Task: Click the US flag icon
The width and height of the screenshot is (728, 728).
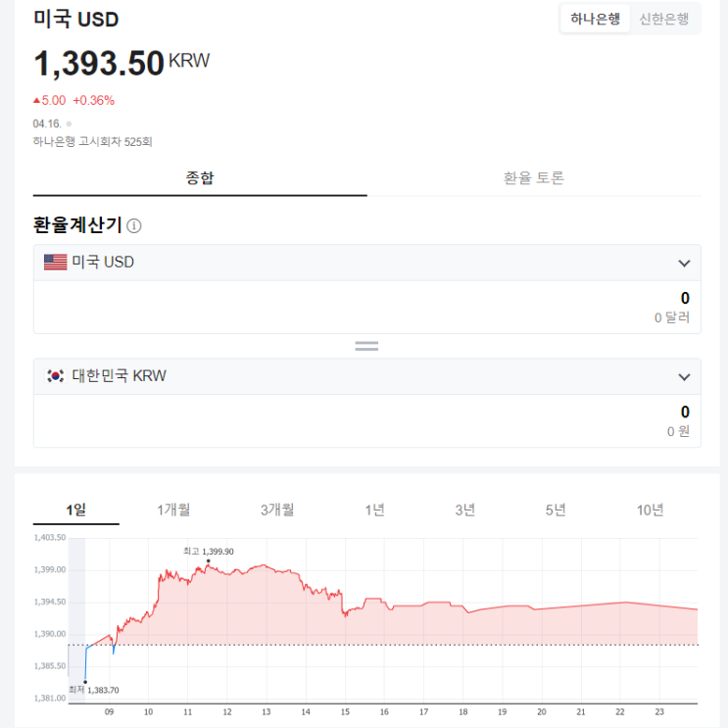Action: tap(55, 262)
